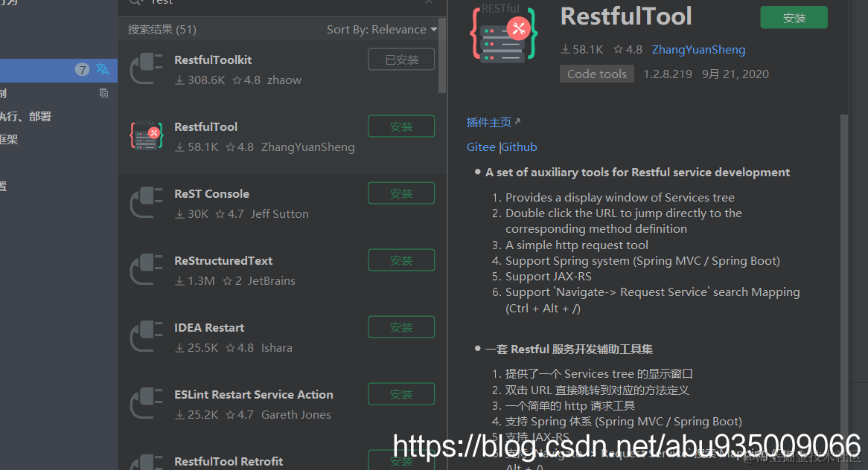Viewport: 868px width, 470px height.
Task: Click the RestfulTool list entry icon
Action: [x=146, y=135]
